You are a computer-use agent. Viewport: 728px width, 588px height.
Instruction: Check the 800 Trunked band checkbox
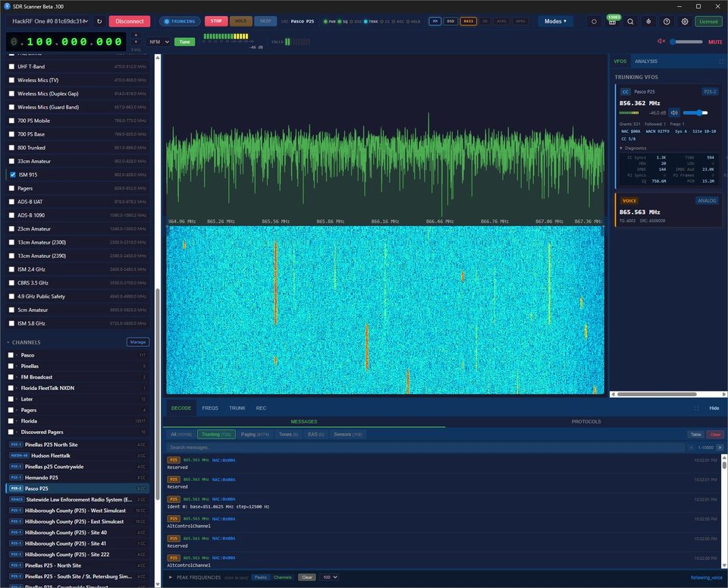pos(11,148)
